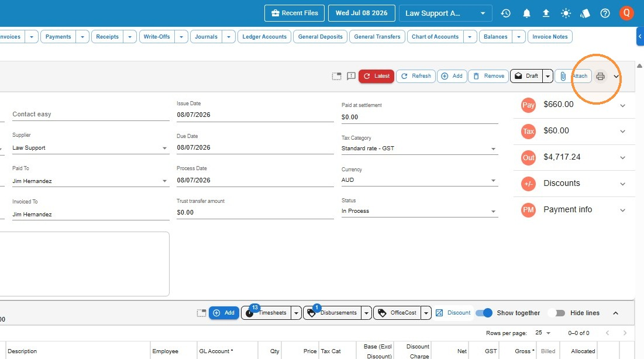Click the PM payment info circle icon
Image resolution: width=644 pixels, height=359 pixels.
coord(528,210)
